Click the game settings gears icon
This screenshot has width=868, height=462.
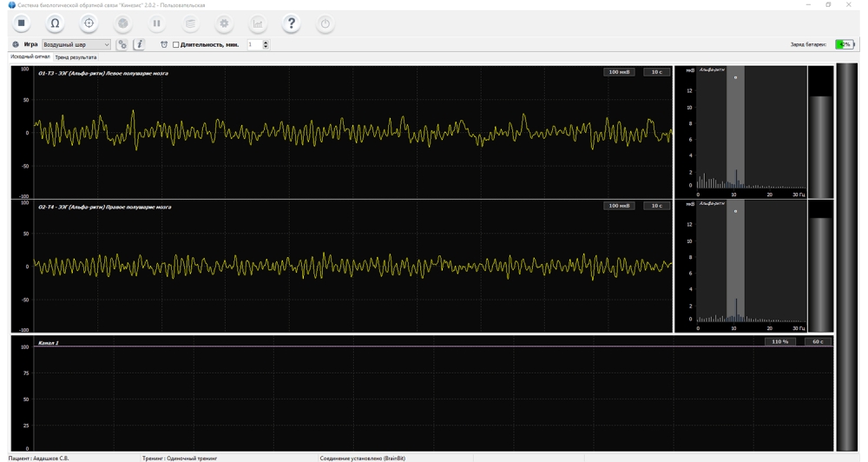tap(122, 44)
